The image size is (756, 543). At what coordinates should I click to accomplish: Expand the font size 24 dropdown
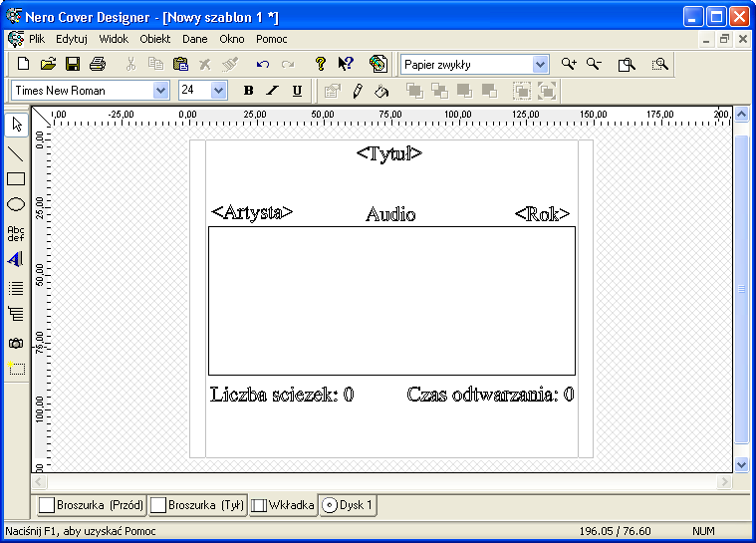point(218,91)
